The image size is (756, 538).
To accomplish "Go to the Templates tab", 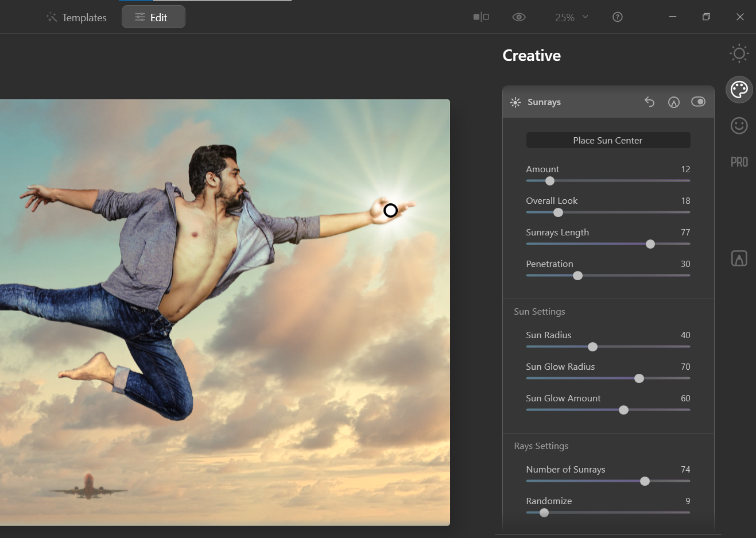I will [x=76, y=17].
